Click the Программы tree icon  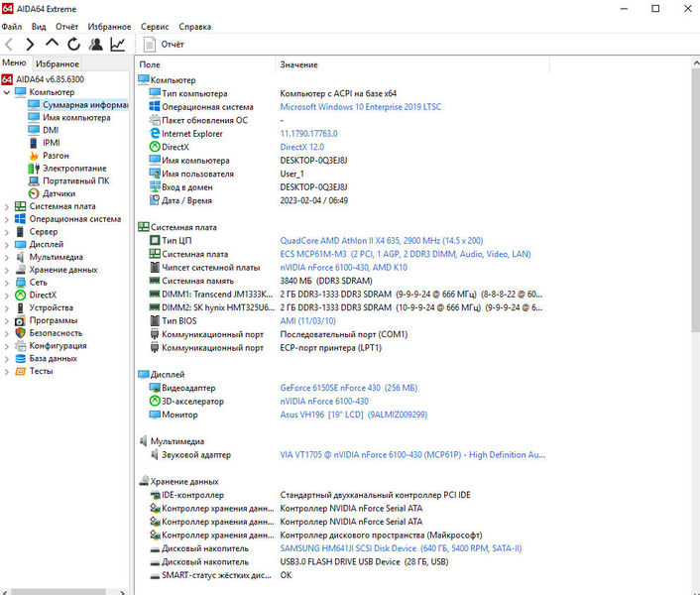tap(20, 320)
